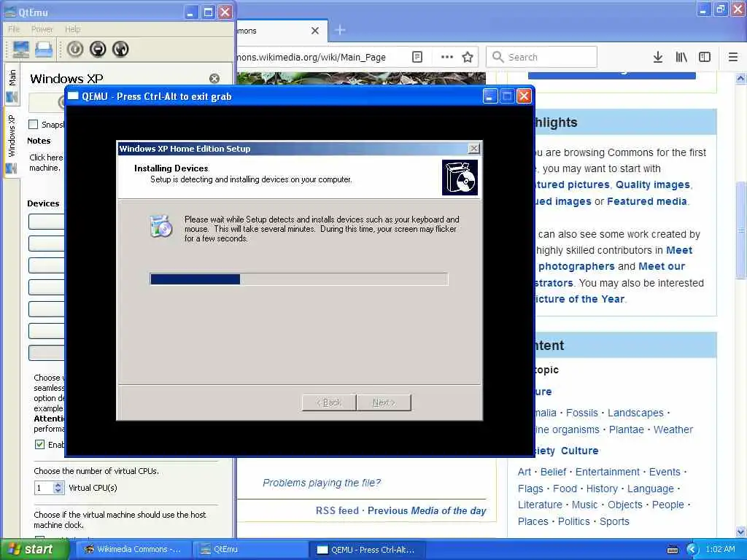Click the QtEmu title bar application icon
The height and width of the screenshot is (560, 747).
click(10, 12)
